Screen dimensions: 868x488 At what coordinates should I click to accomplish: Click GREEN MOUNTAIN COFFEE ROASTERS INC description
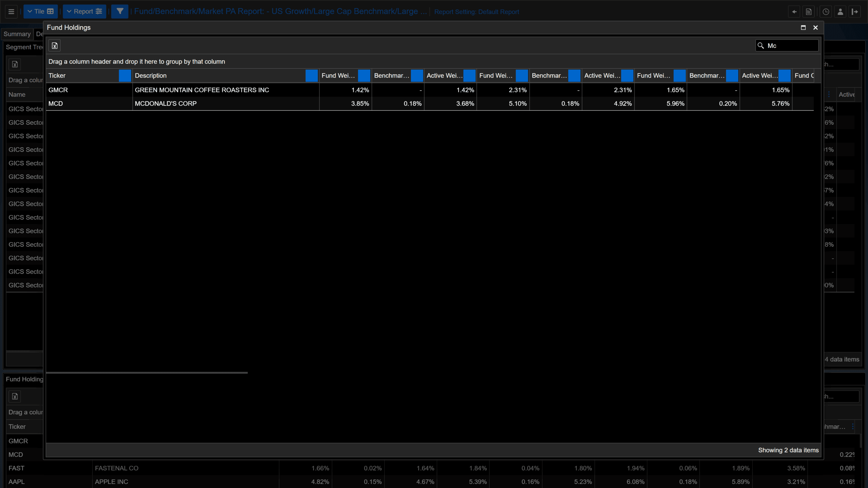coord(202,90)
